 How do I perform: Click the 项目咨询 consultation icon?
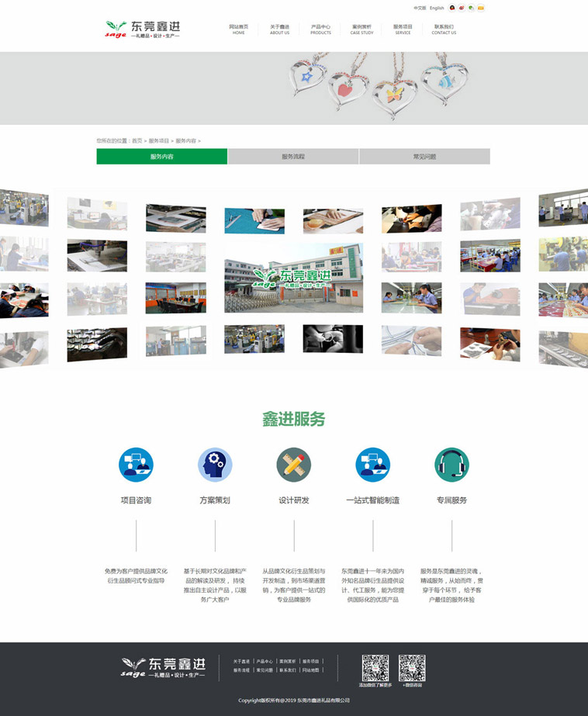(x=136, y=465)
